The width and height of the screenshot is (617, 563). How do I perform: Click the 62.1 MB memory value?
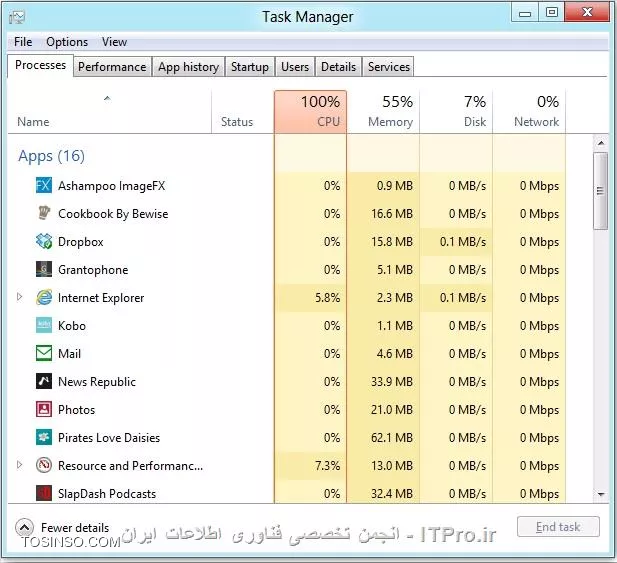click(392, 438)
